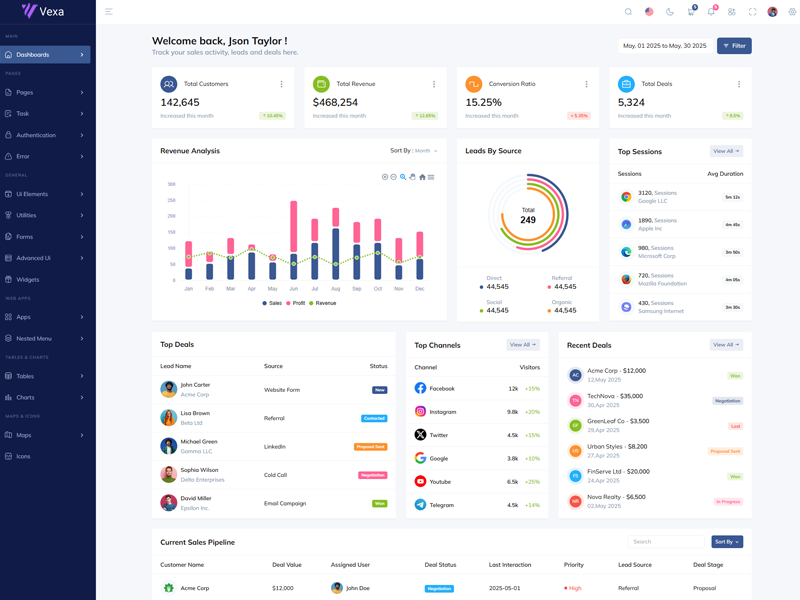Toggle fullscreen mode icon in header
The width and height of the screenshot is (800, 600).
coord(753,12)
